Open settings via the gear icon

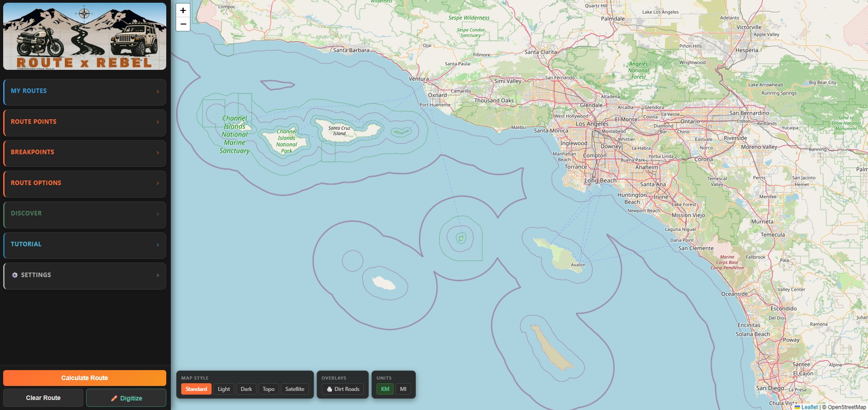(15, 275)
